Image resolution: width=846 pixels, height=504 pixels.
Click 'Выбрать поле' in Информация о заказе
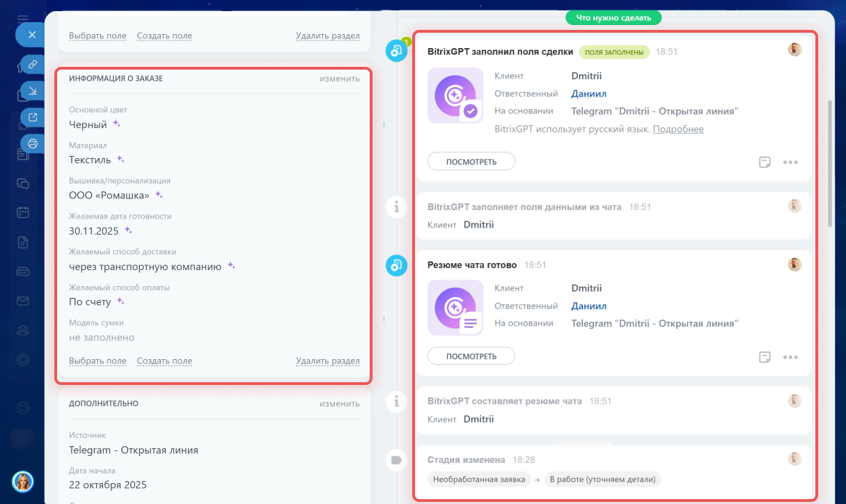pyautogui.click(x=97, y=361)
